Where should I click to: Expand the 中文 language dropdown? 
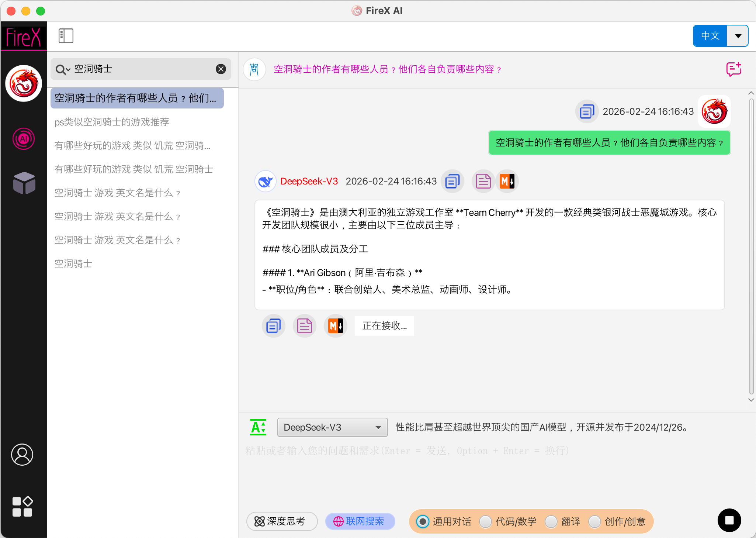(738, 35)
